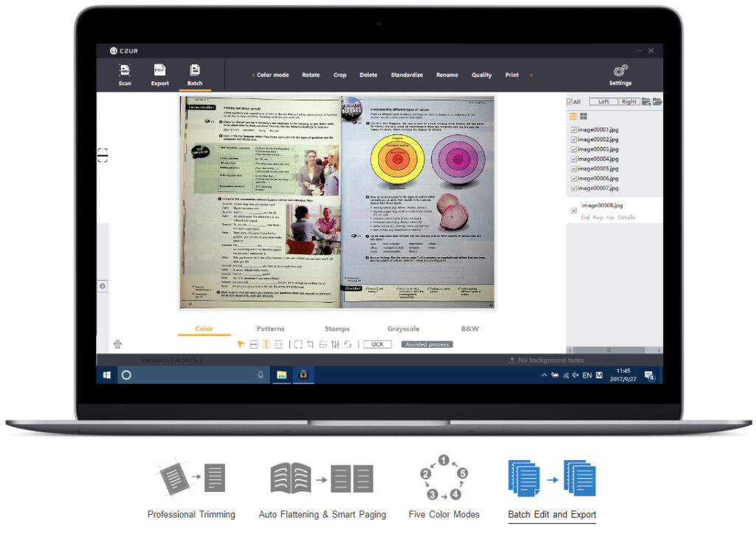Click the Crop tool in the top toolbar

click(340, 75)
